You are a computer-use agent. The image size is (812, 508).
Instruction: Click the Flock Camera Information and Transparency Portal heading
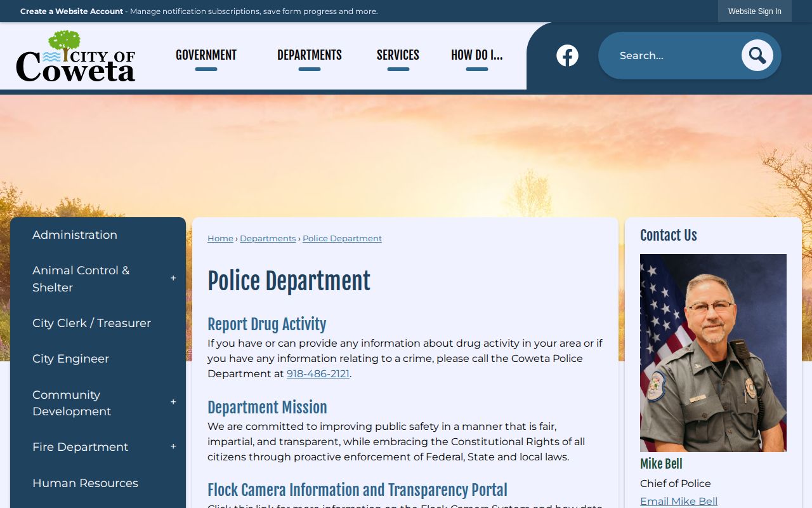357,490
